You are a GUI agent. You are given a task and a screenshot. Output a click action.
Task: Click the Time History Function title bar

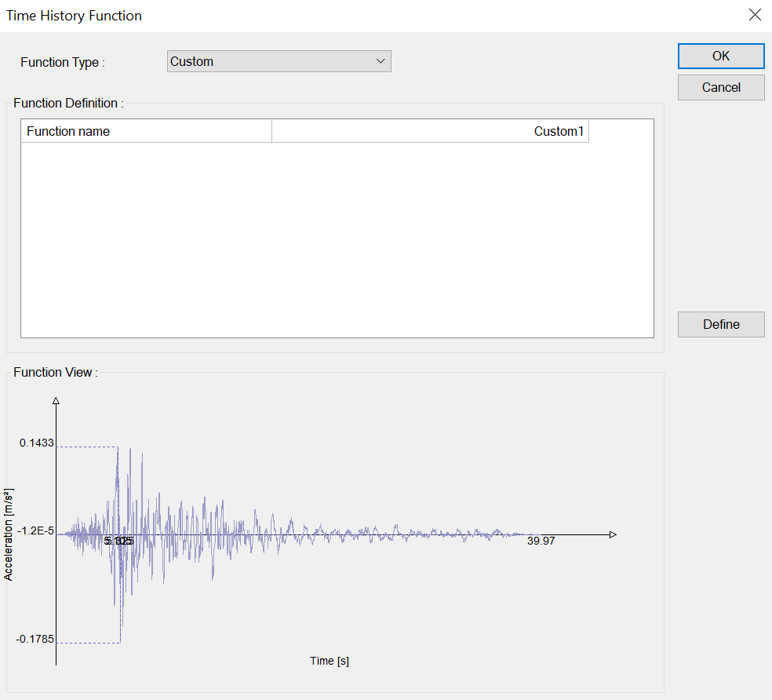(314, 15)
